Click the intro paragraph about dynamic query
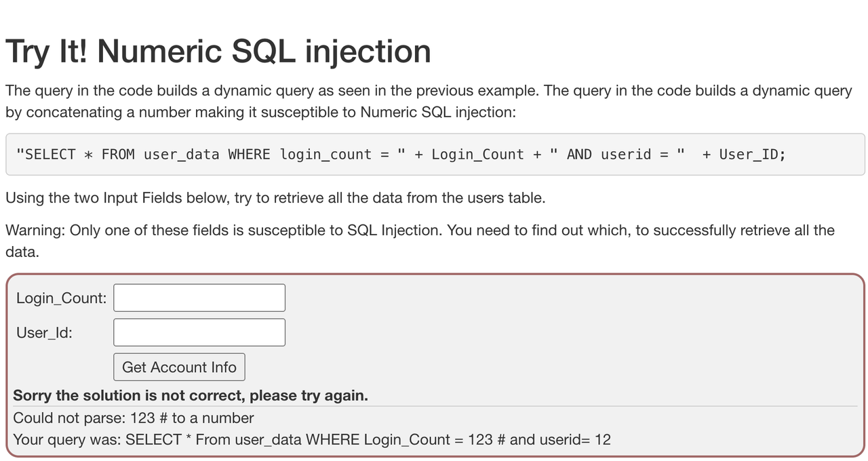Viewport: 868px width, 461px height. (x=428, y=101)
